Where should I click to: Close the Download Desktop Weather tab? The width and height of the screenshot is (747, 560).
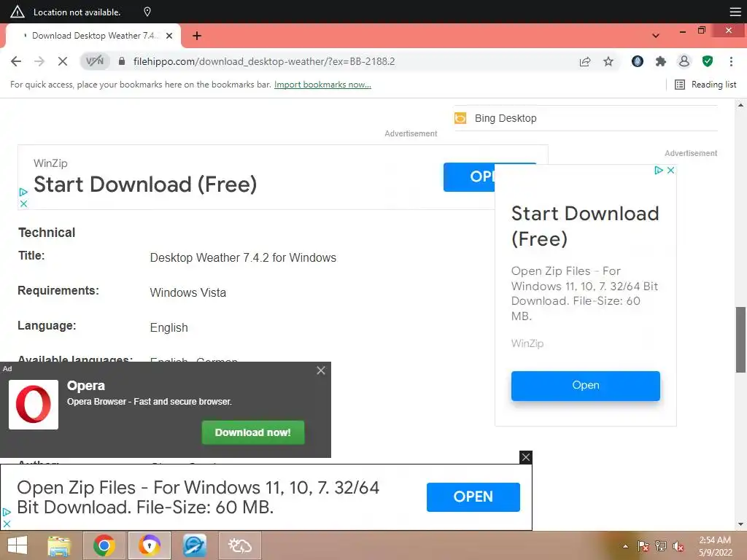pyautogui.click(x=169, y=36)
